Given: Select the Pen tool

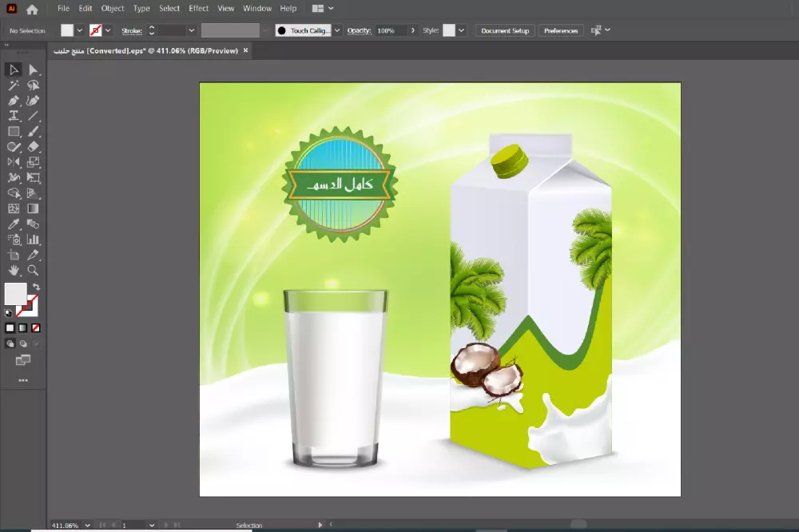Looking at the screenshot, I should coord(14,100).
